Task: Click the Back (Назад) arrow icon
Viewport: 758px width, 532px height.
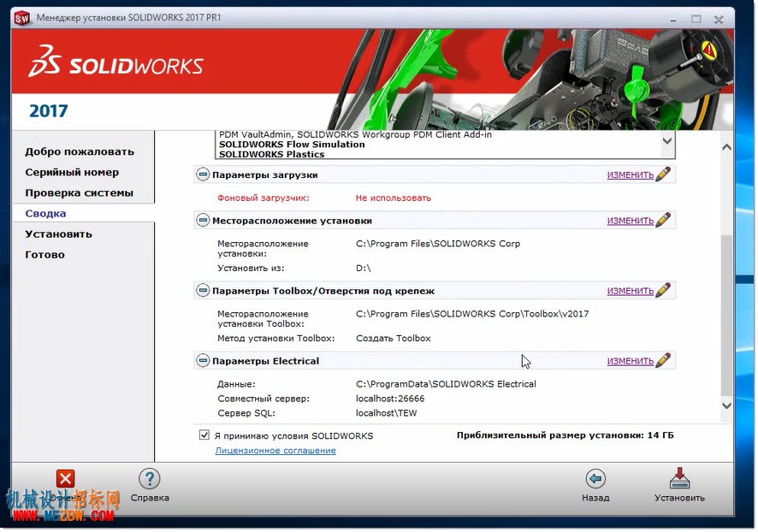Action: (596, 479)
